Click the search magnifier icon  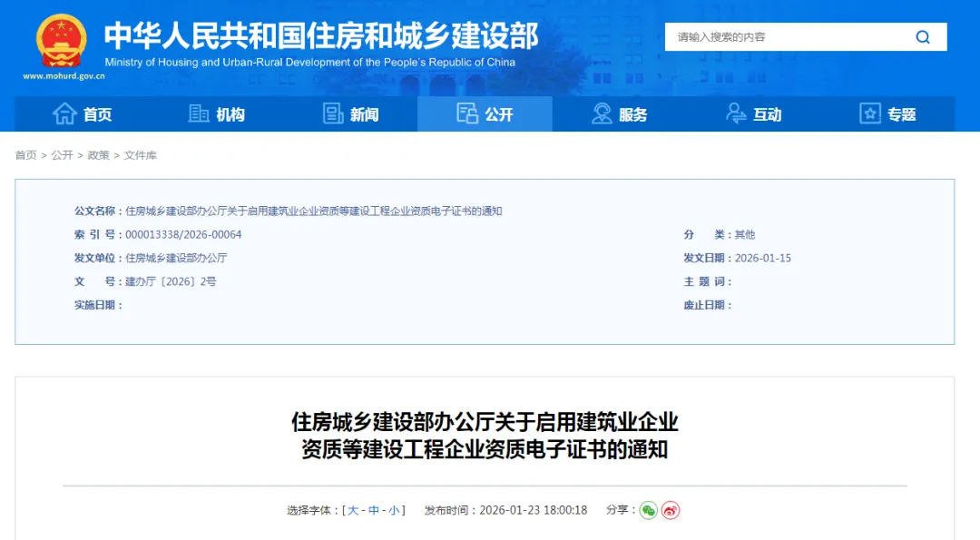coord(923,37)
